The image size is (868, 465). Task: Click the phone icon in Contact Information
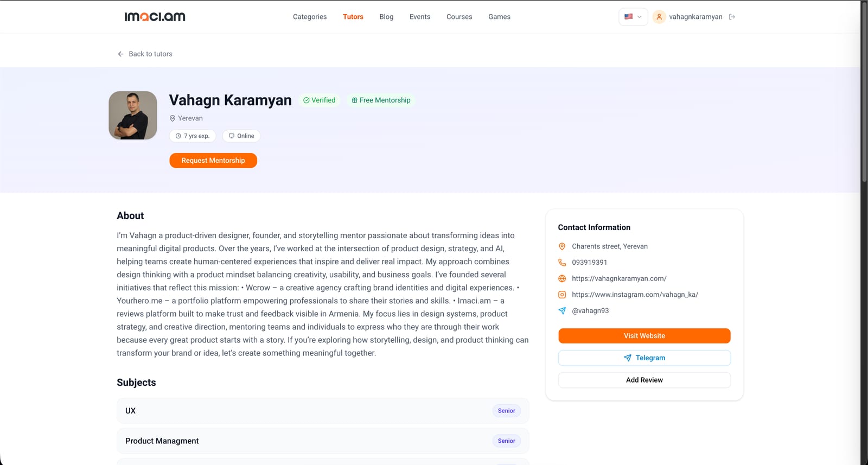click(x=562, y=263)
